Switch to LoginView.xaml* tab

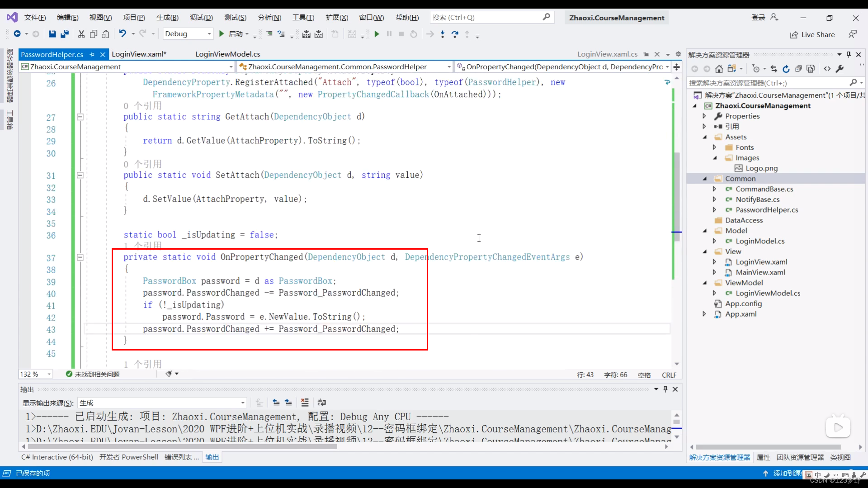pyautogui.click(x=139, y=54)
